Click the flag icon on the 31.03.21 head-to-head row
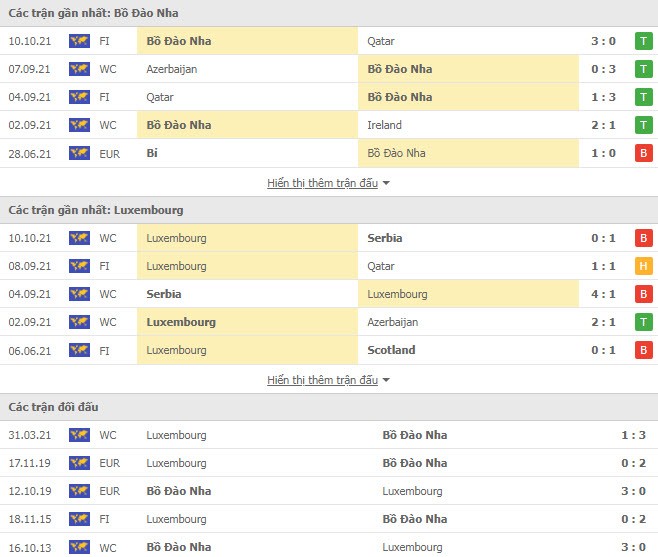 point(79,435)
